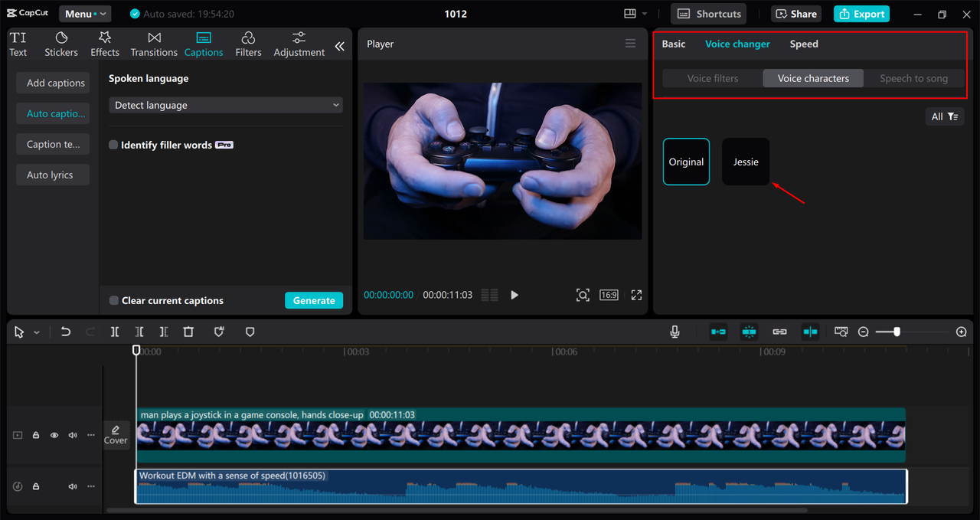Click Delete left split tool
Viewport: 980px width, 520px height.
point(139,332)
